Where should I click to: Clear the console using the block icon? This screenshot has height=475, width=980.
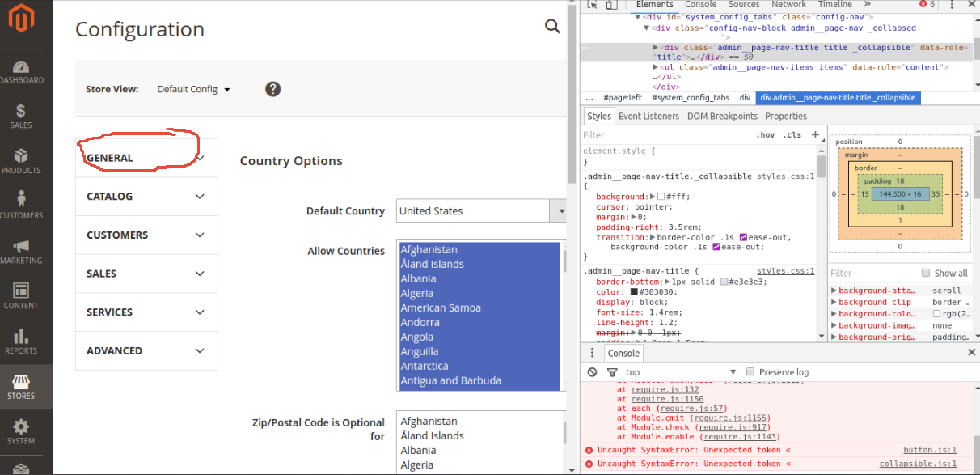tap(593, 371)
